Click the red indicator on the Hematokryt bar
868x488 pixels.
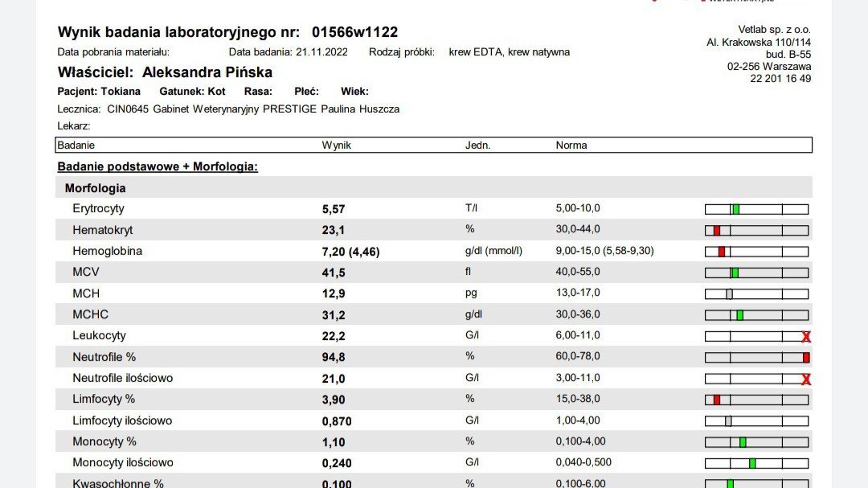(717, 231)
